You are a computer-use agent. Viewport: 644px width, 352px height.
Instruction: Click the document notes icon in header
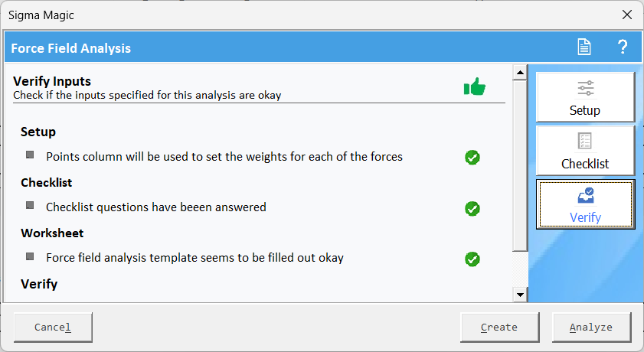coord(584,47)
